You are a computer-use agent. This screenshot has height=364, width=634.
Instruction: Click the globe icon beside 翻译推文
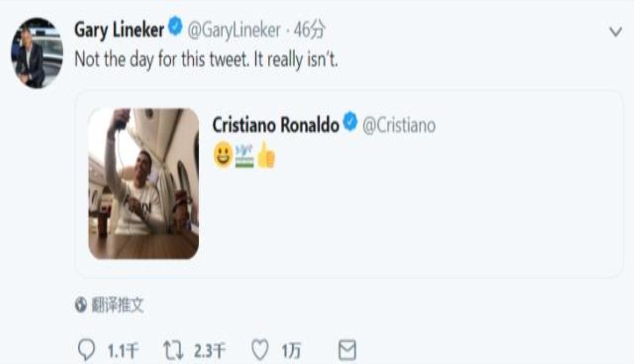point(81,305)
